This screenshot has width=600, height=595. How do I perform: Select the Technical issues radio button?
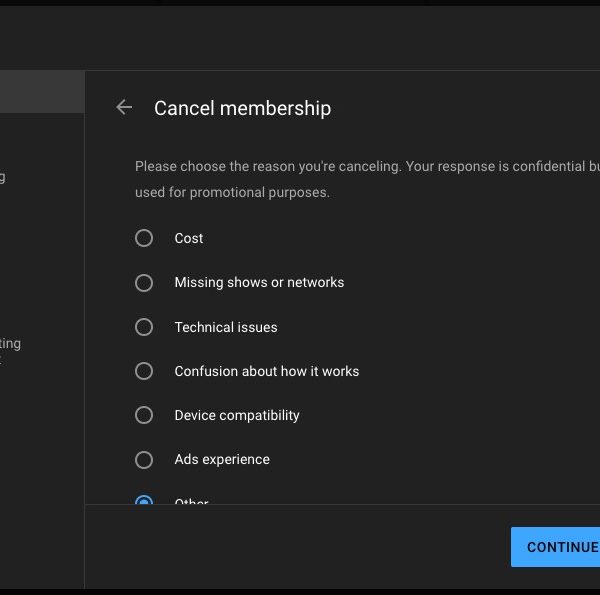pyautogui.click(x=144, y=327)
